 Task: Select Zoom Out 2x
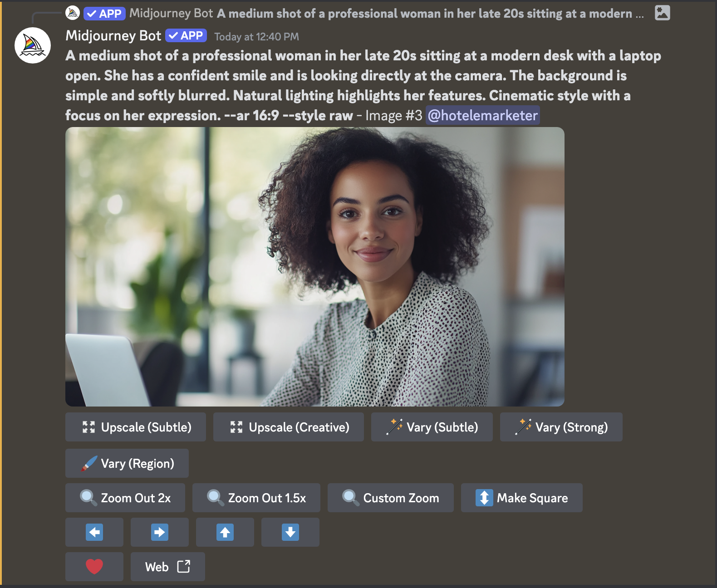point(125,498)
